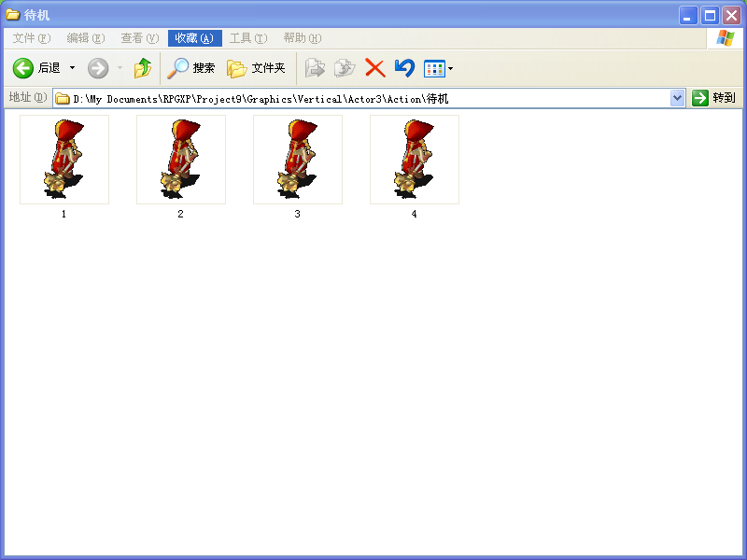Click the file name label "2"
Screen dimensions: 747x560
coord(180,215)
